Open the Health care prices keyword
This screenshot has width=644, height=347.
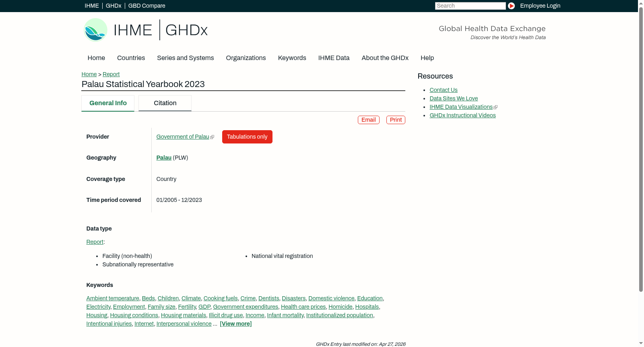coord(303,307)
